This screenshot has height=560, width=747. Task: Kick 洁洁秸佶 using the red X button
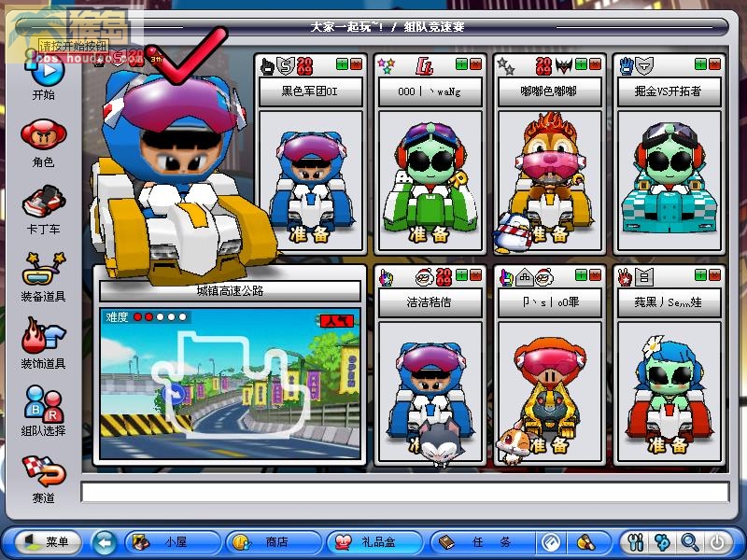click(476, 274)
